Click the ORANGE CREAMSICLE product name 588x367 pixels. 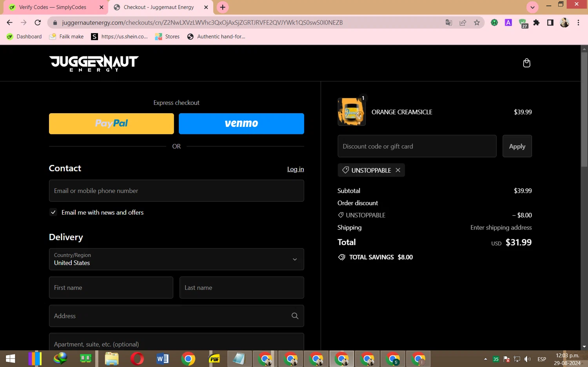coord(402,112)
